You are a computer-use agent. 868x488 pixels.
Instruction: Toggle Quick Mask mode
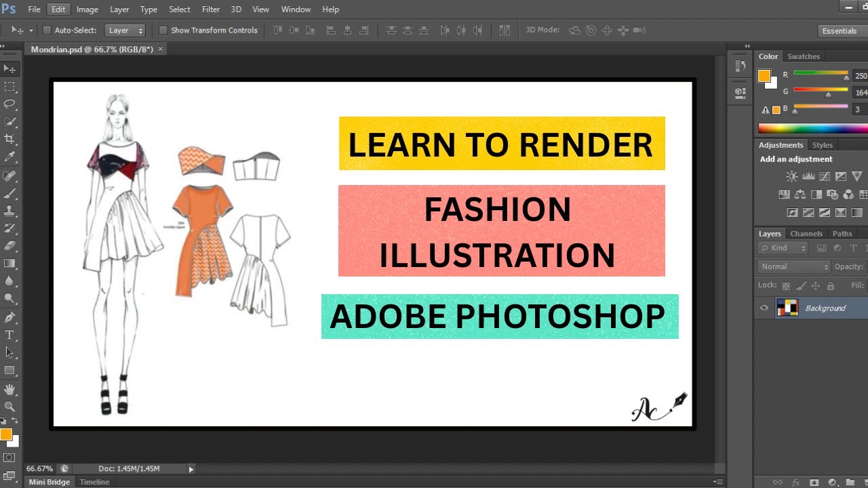[x=9, y=457]
